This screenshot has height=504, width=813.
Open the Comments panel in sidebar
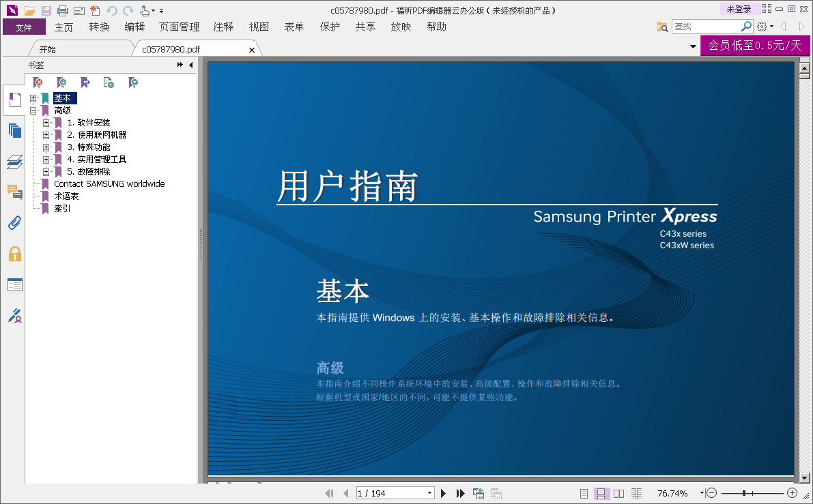[14, 192]
